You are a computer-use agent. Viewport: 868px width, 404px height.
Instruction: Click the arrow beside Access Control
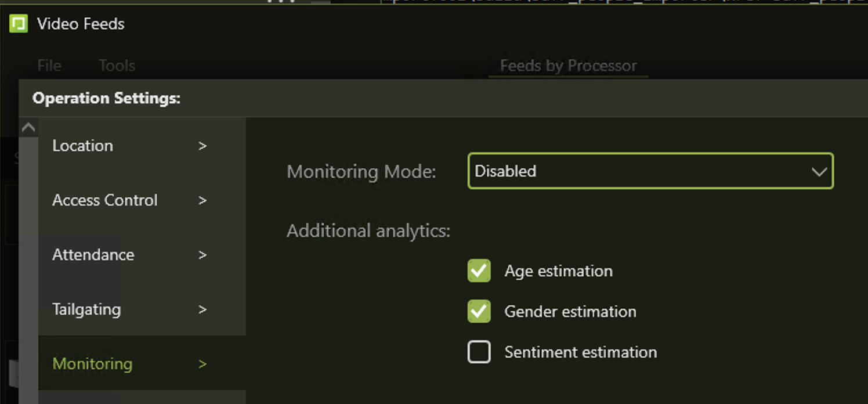coord(202,200)
